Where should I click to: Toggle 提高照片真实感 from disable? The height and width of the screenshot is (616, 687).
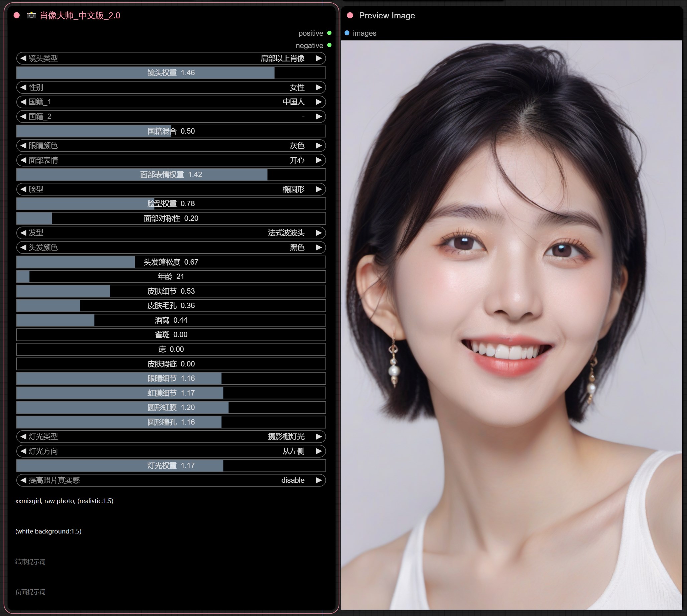point(169,480)
